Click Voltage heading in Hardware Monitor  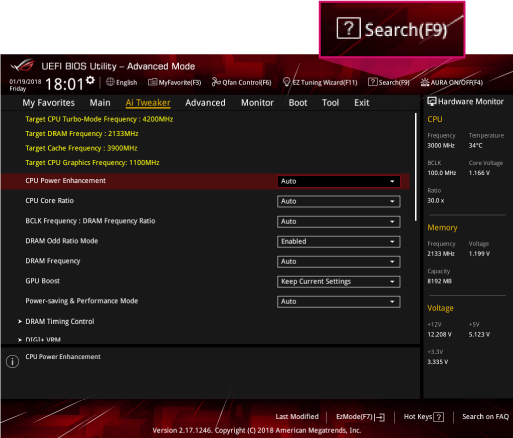[440, 308]
